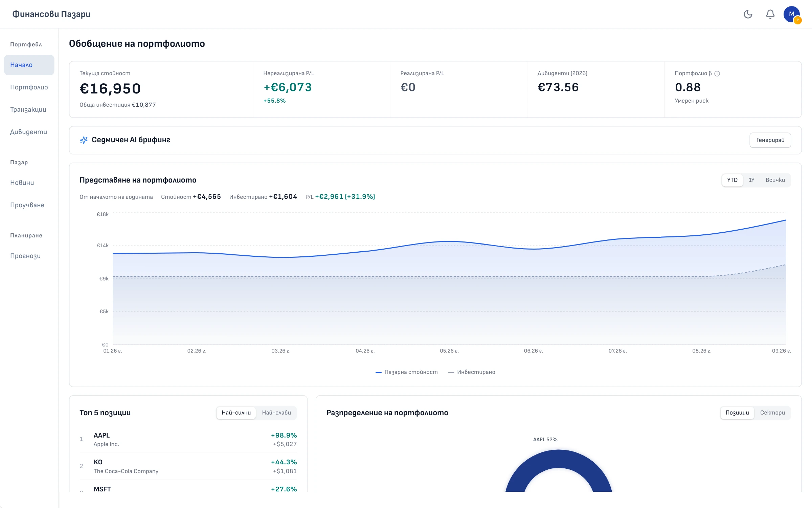Click the Текуща стойност €16,950 value
The image size is (812, 508).
point(110,89)
